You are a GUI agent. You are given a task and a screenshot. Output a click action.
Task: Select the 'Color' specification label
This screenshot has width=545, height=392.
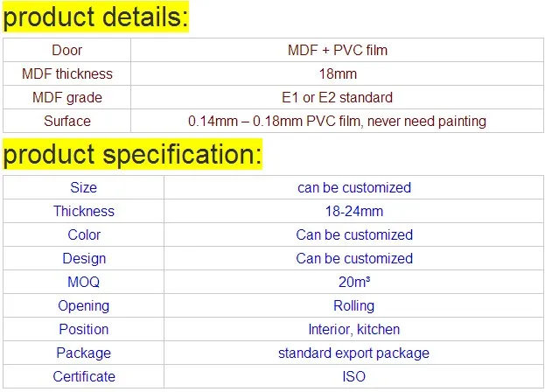83,234
